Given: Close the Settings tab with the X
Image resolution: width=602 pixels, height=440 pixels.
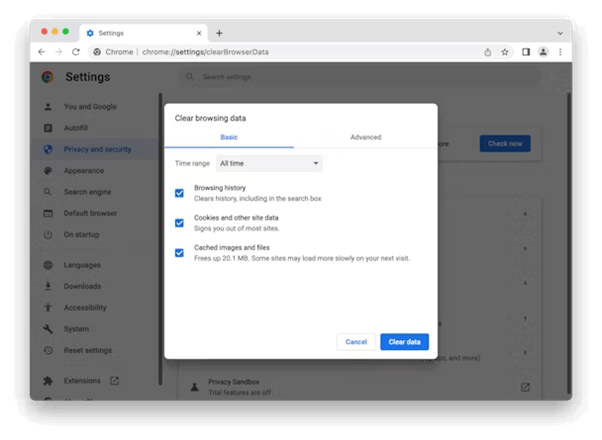Looking at the screenshot, I should 199,33.
